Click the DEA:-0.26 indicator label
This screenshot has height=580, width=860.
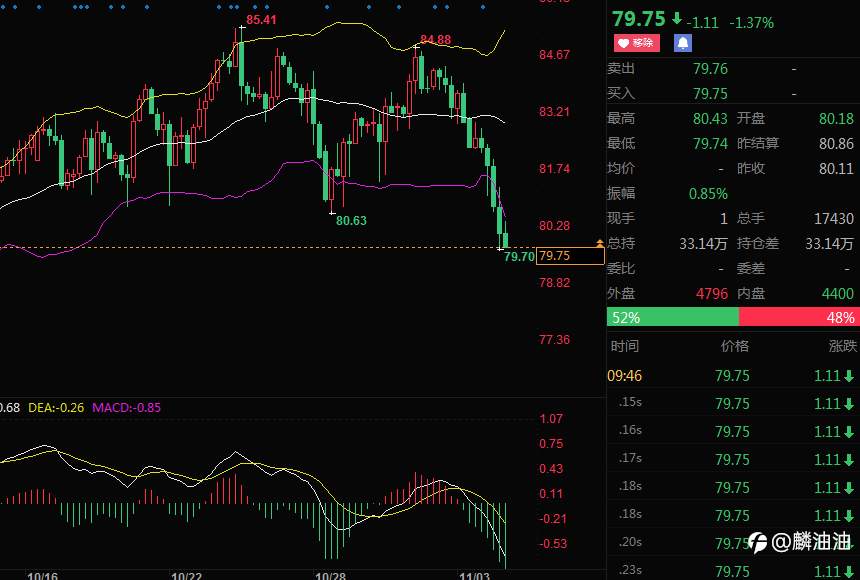tap(56, 408)
